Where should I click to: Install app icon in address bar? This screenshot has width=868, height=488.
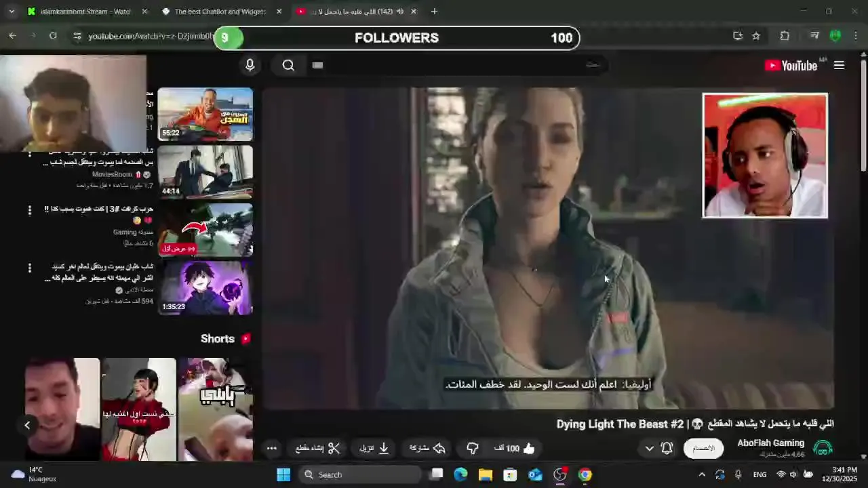738,36
